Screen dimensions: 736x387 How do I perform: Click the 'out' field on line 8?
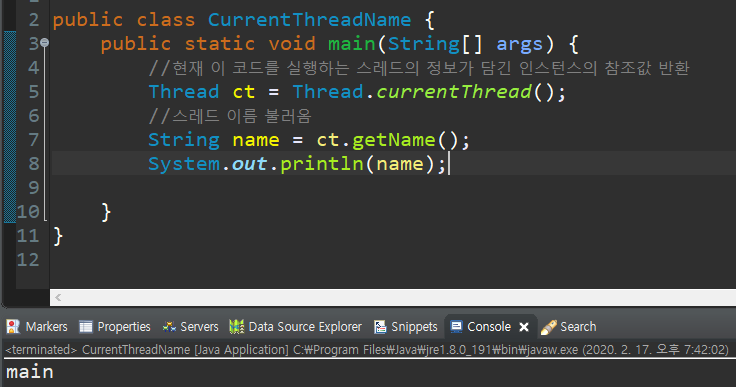249,164
